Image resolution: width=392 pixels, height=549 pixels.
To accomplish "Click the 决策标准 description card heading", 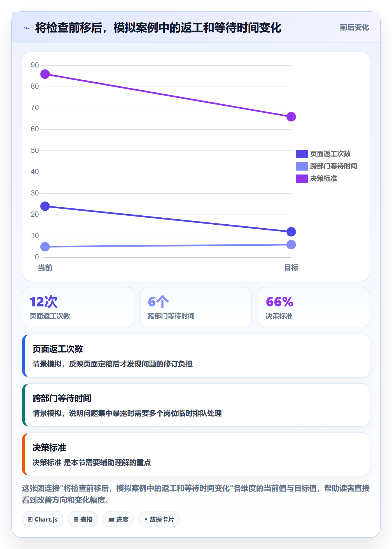I will point(49,448).
